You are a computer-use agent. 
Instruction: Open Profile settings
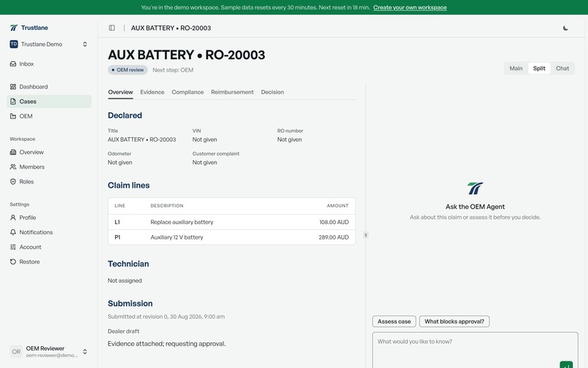click(x=49, y=218)
